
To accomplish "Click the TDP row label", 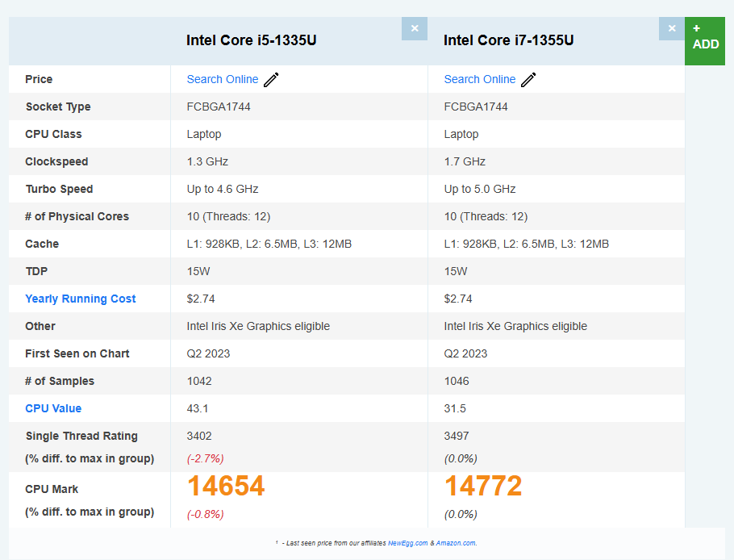I will [x=36, y=271].
